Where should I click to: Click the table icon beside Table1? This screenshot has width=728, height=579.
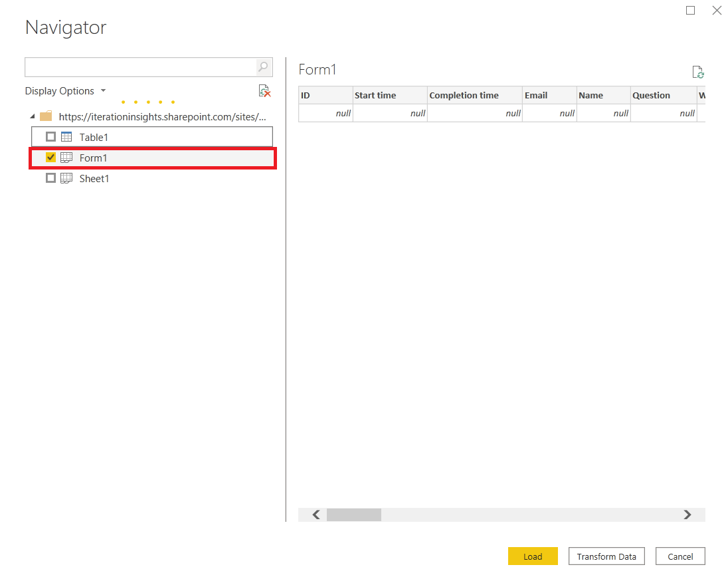pyautogui.click(x=66, y=136)
